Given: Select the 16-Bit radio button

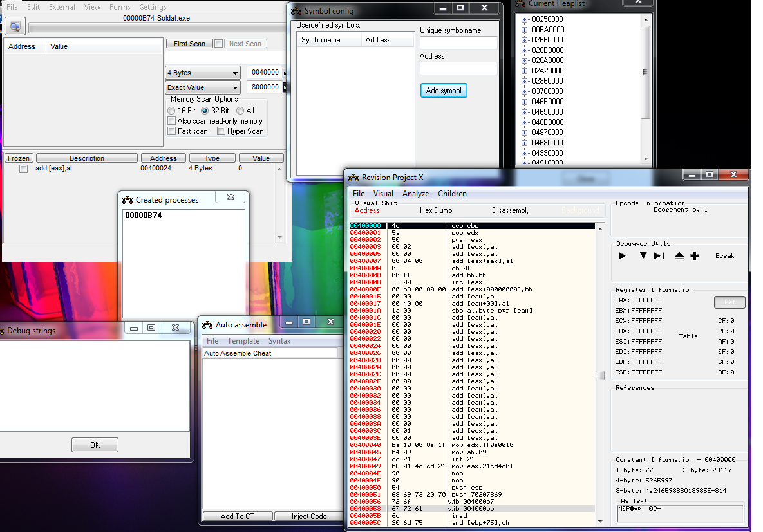Looking at the screenshot, I should click(171, 111).
